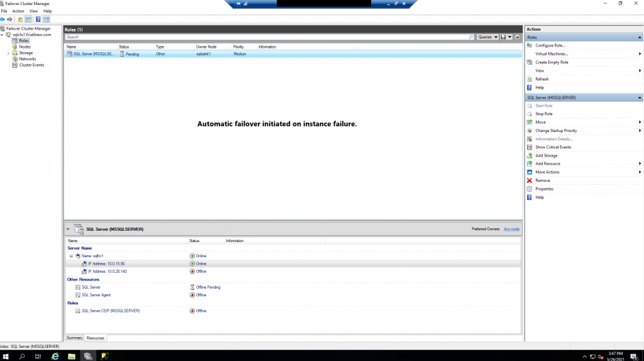Open the View menu in the menu bar
This screenshot has width=644, height=361.
click(x=34, y=11)
